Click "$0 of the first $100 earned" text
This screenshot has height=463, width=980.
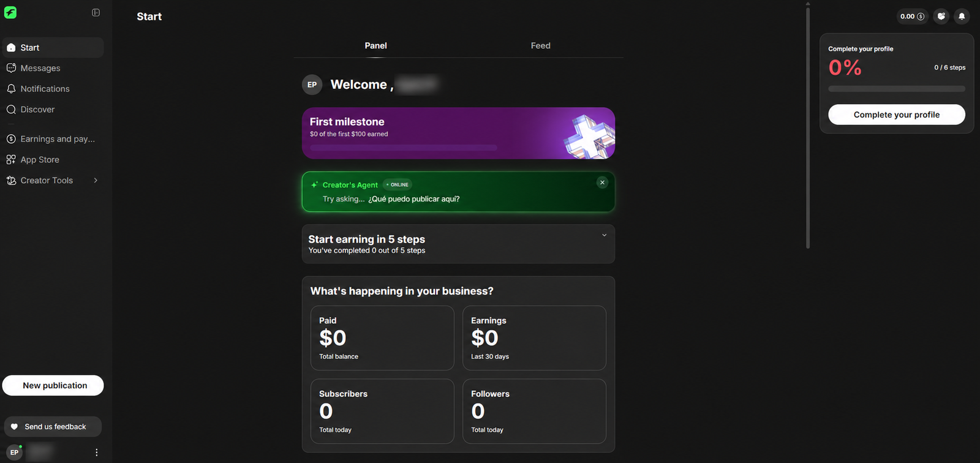349,134
